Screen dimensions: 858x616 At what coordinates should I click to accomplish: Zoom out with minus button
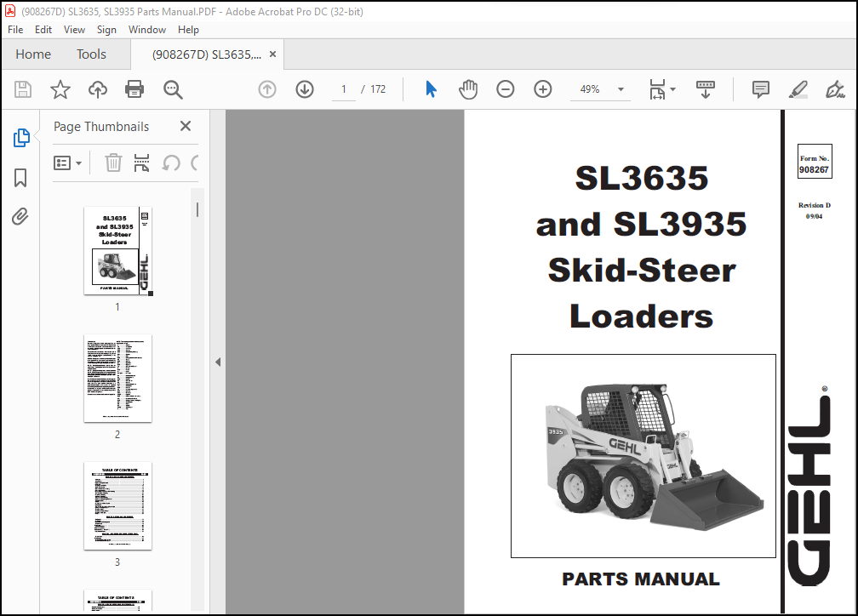coord(505,89)
